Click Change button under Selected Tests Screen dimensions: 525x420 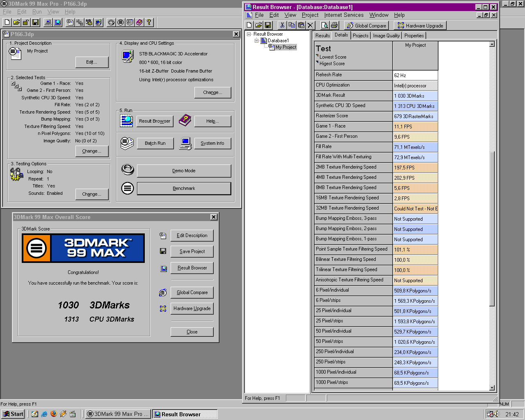(92, 151)
